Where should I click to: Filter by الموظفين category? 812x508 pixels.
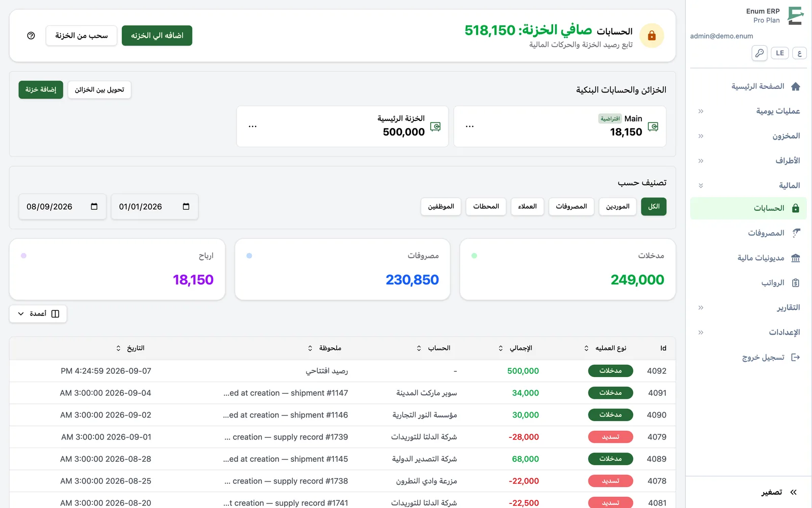[441, 207]
